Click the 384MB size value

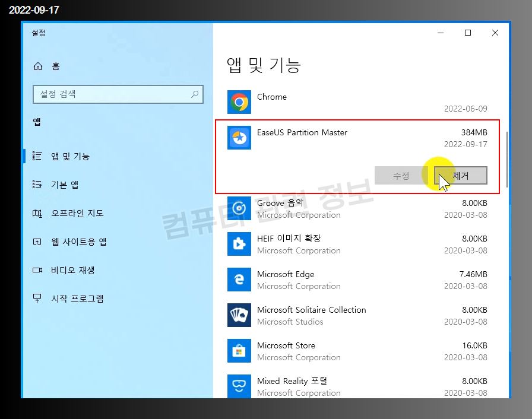coord(474,132)
